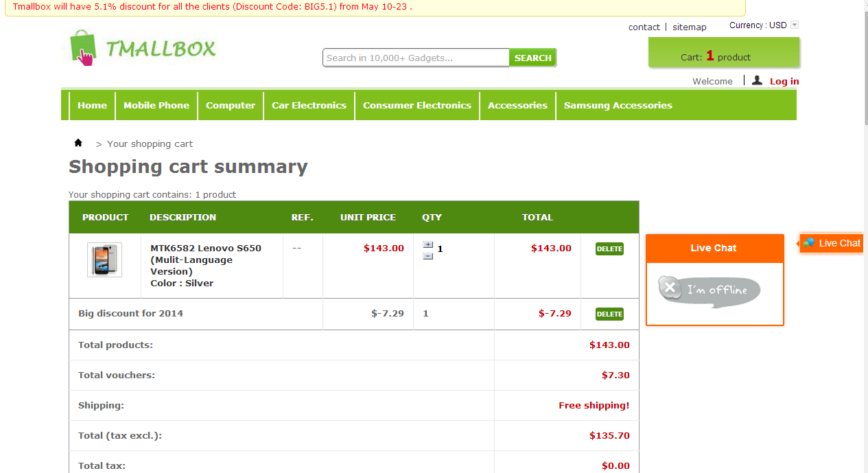Open the contact link

[x=644, y=27]
